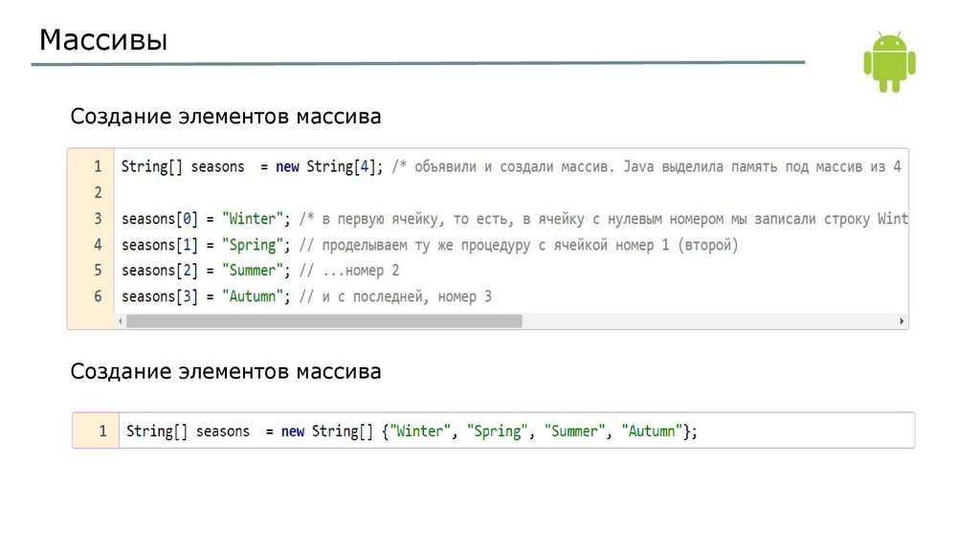
Task: Select line number 1 in the second code block
Action: [x=102, y=431]
